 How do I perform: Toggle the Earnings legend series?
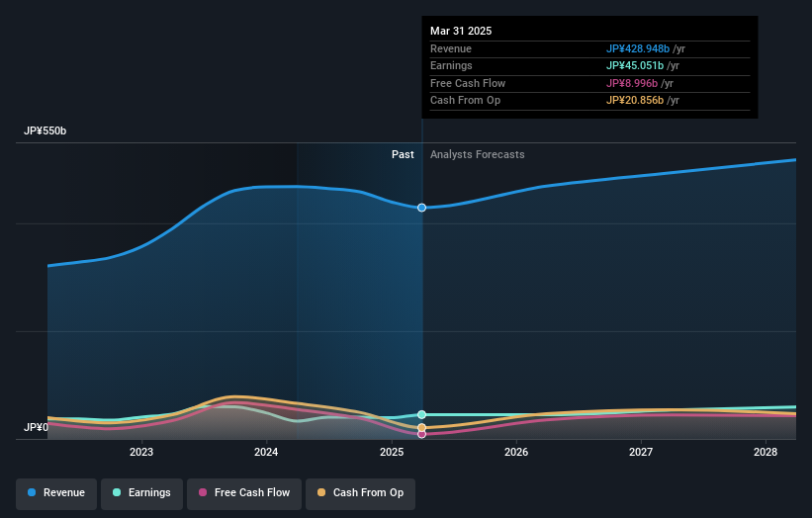(x=141, y=493)
